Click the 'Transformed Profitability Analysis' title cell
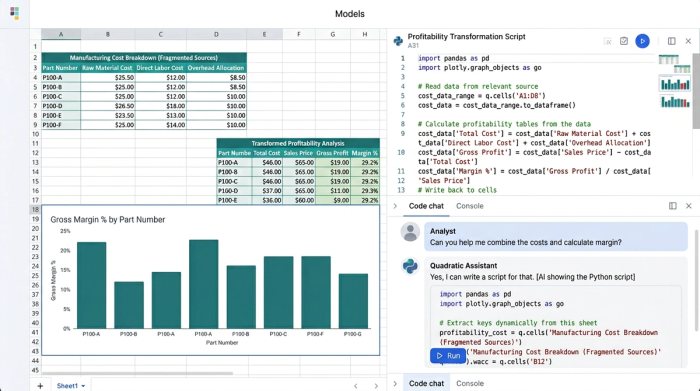The width and height of the screenshot is (700, 391). pos(298,143)
